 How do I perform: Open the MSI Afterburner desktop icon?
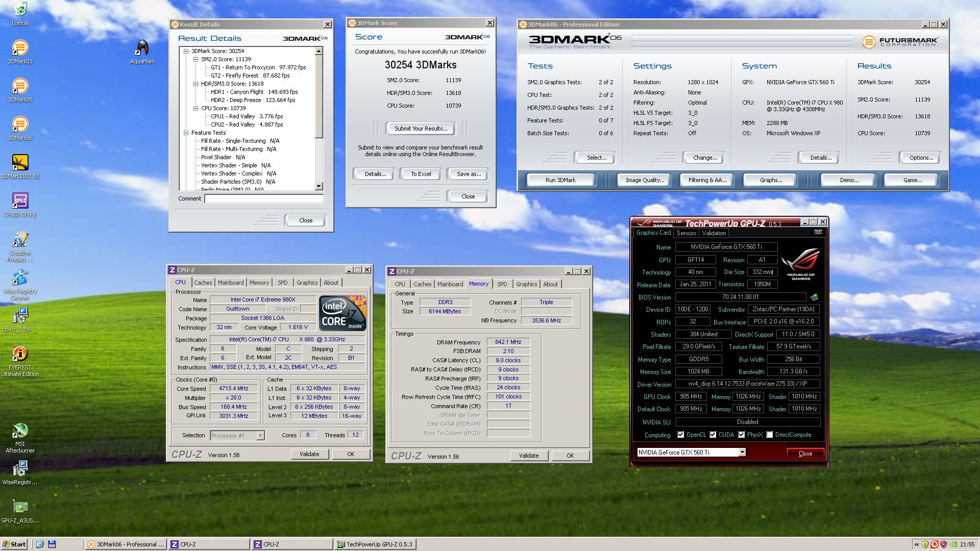pos(20,431)
